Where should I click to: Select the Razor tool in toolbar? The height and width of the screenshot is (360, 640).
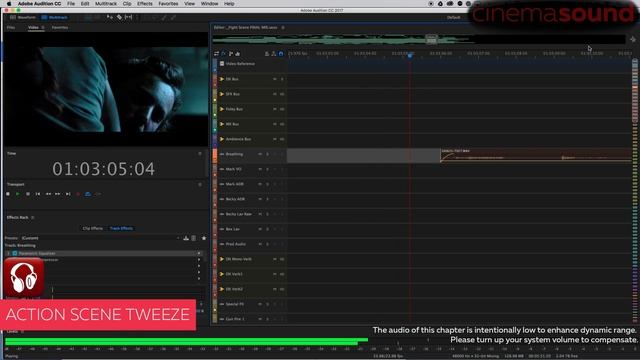tap(119, 18)
